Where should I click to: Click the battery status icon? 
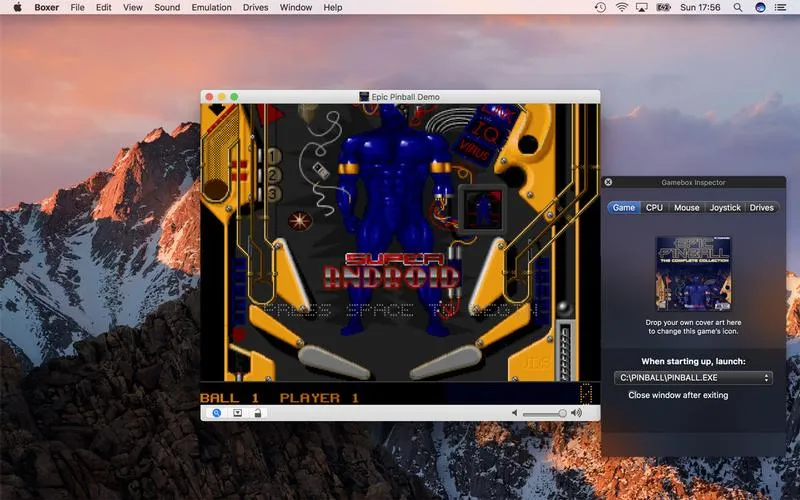pos(663,7)
